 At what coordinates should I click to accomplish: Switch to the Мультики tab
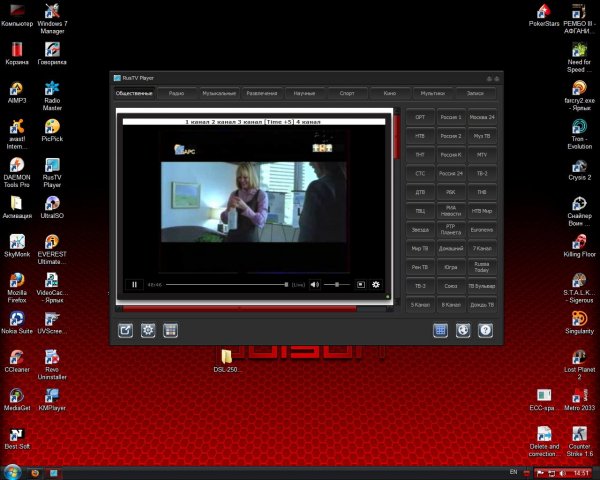click(432, 93)
